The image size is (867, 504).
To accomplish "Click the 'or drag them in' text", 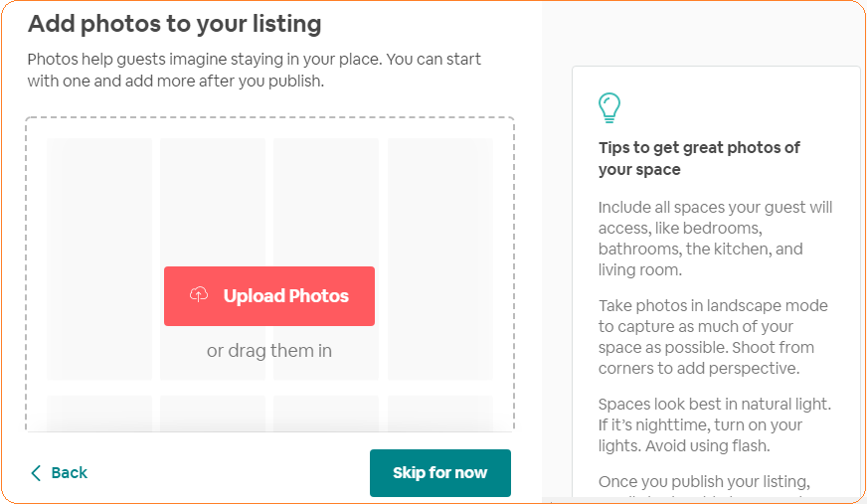I will click(268, 350).
